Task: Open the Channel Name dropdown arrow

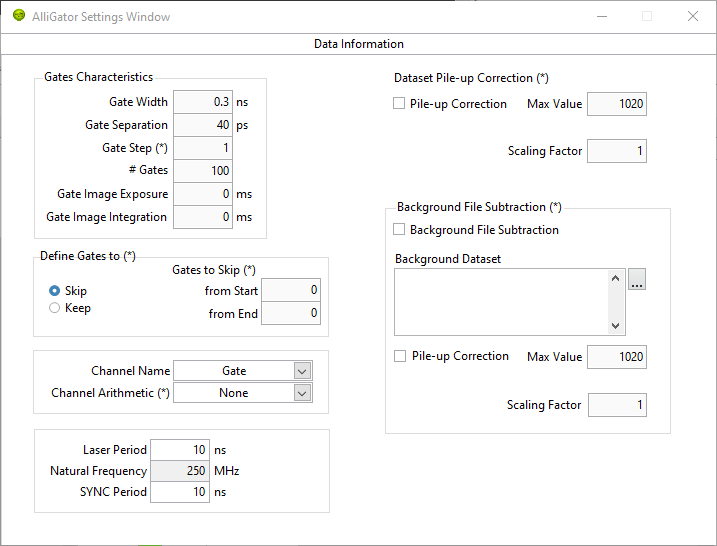Action: tap(302, 371)
